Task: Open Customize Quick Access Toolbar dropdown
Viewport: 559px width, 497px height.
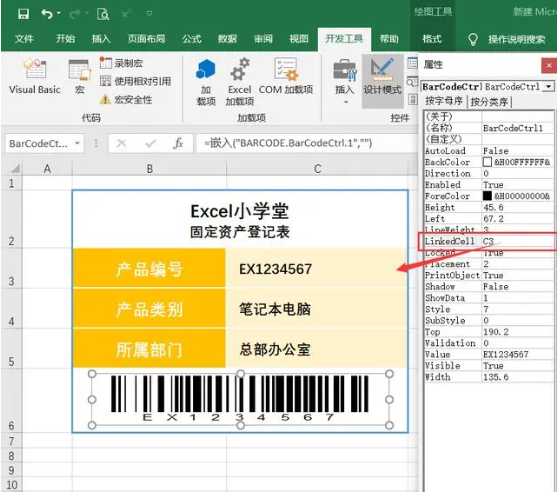Action: point(149,14)
